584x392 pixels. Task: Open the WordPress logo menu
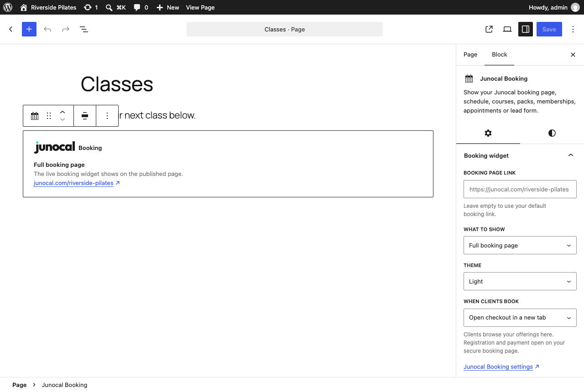pyautogui.click(x=8, y=7)
